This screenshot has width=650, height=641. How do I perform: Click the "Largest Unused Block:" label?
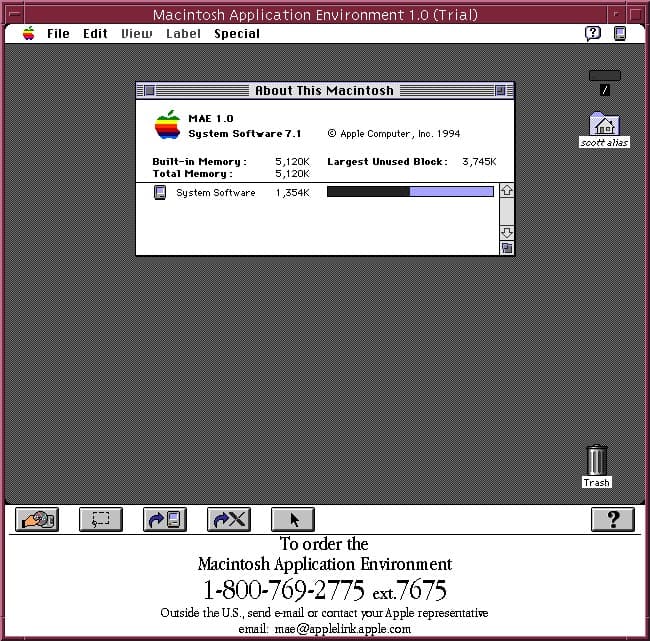point(388,162)
